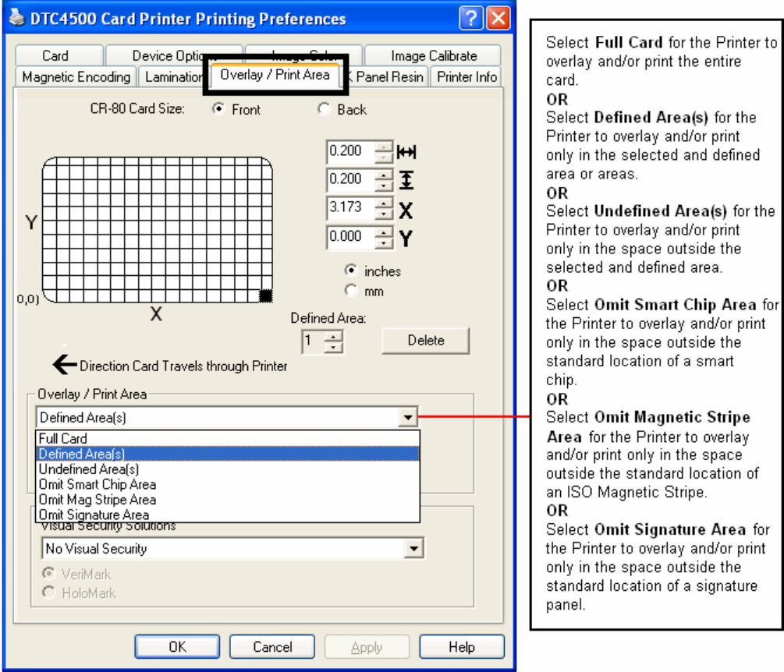Click the Cancel button

point(272,646)
